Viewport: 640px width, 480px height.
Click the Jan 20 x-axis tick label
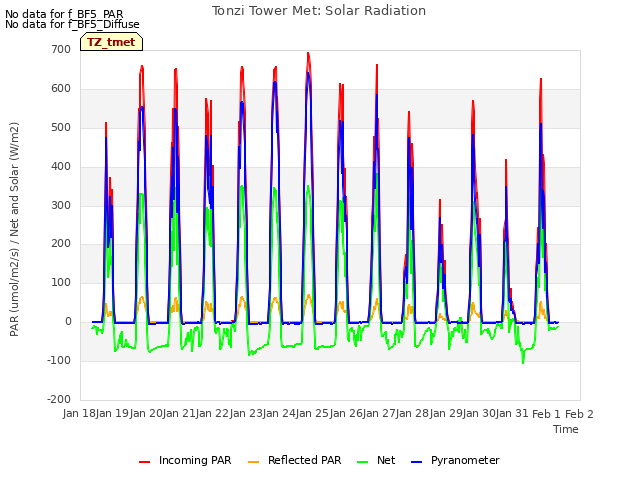pos(146,414)
